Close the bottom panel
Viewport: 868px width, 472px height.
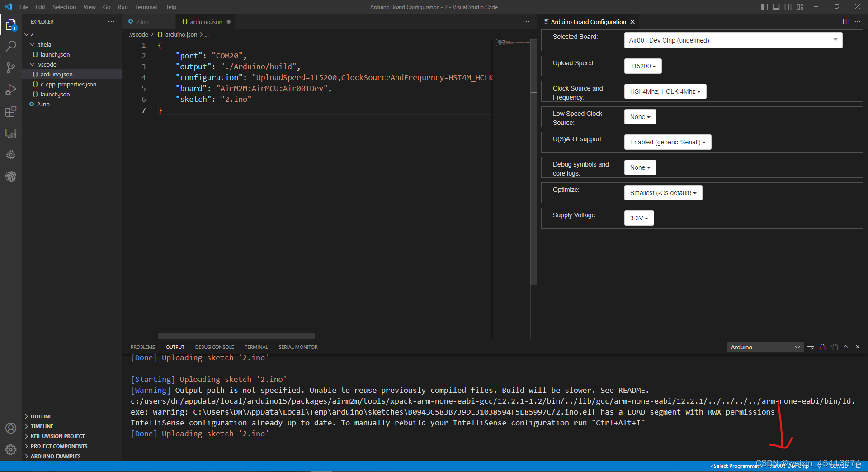coord(858,347)
